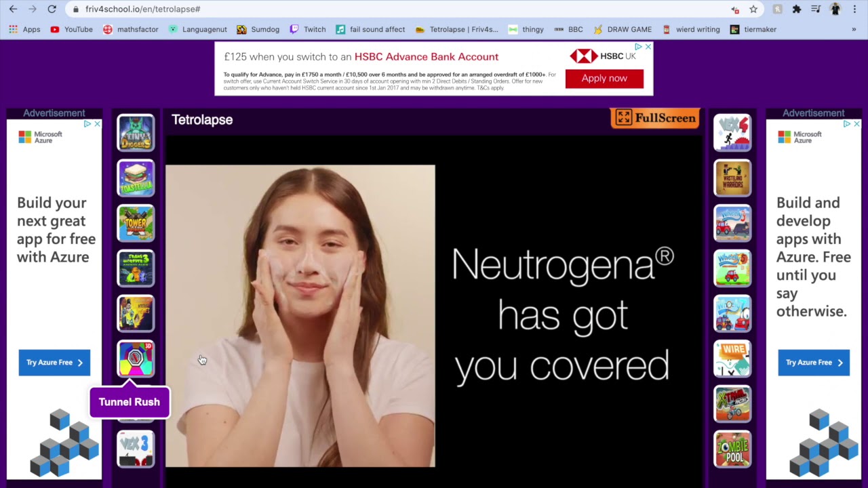Image resolution: width=868 pixels, height=488 pixels.
Task: Open the Tiny Diggers game thumbnail
Action: pyautogui.click(x=136, y=132)
